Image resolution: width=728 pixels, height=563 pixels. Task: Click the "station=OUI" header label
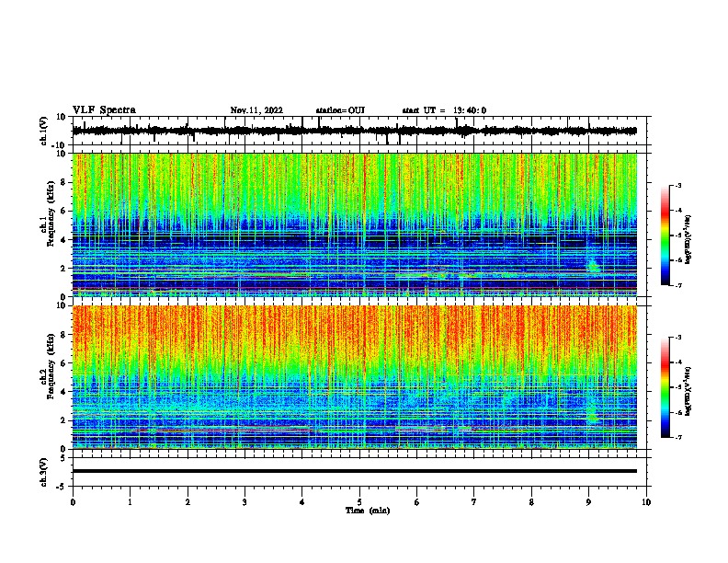(340, 110)
